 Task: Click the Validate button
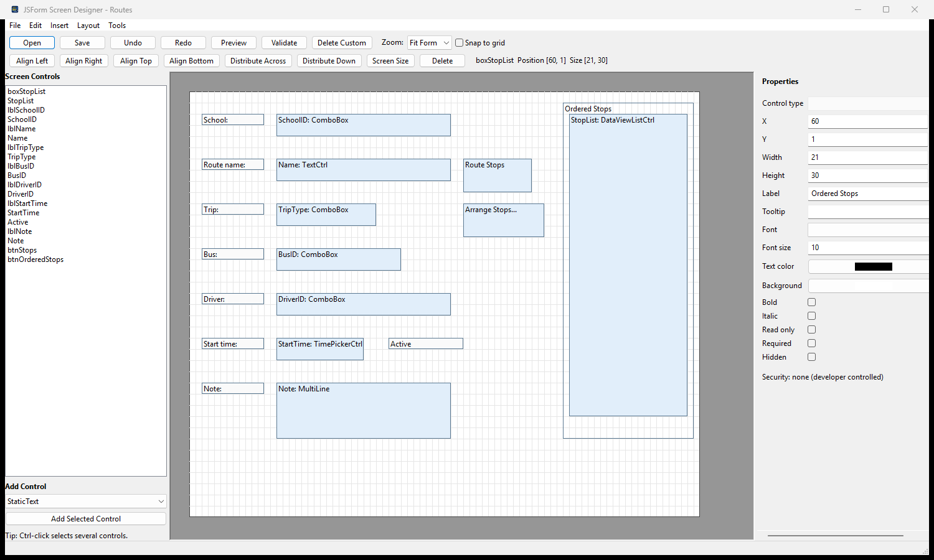284,43
